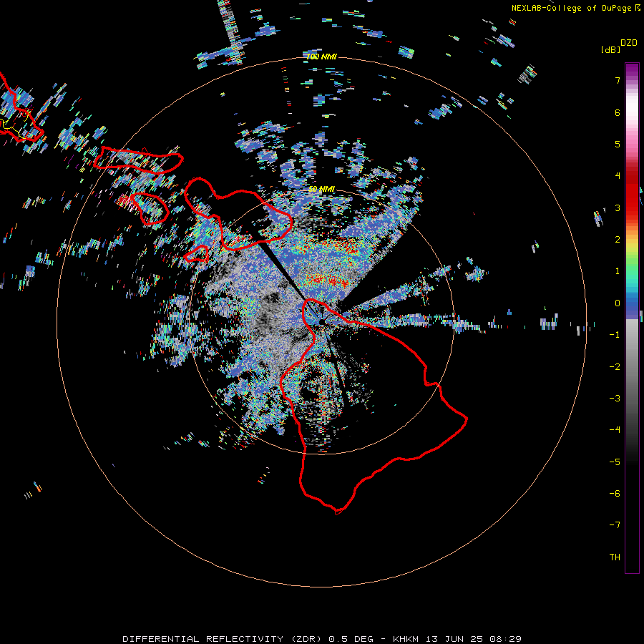Screen dimensions: 644x644
Task: Click the 4 value on color scale
Action: (618, 176)
